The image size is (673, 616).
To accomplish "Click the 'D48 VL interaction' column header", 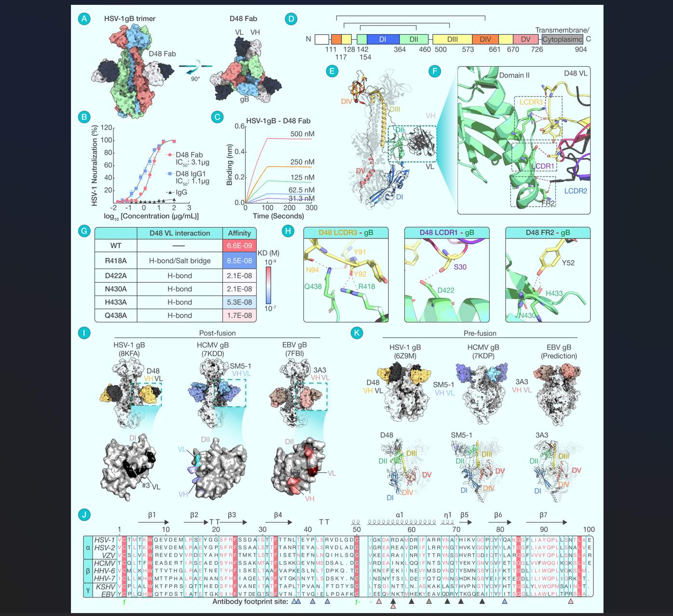I will (x=179, y=233).
